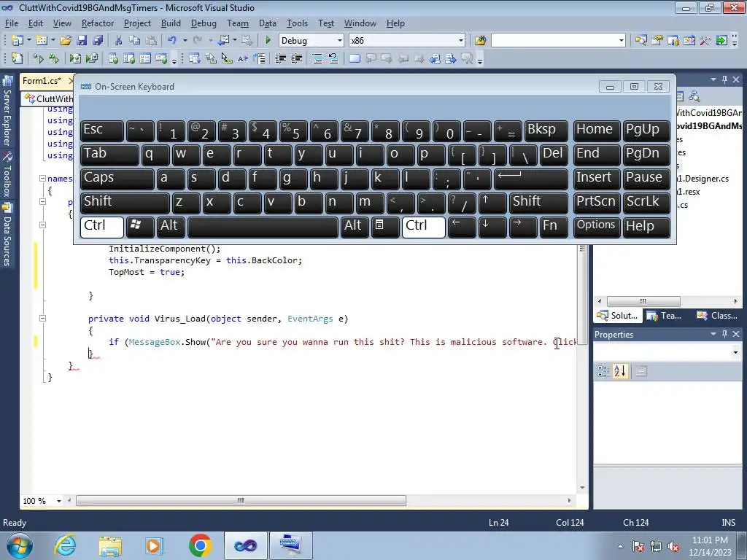Toggle a bookmark on the current line
Image resolution: width=747 pixels, height=560 pixels.
pyautogui.click(x=354, y=58)
